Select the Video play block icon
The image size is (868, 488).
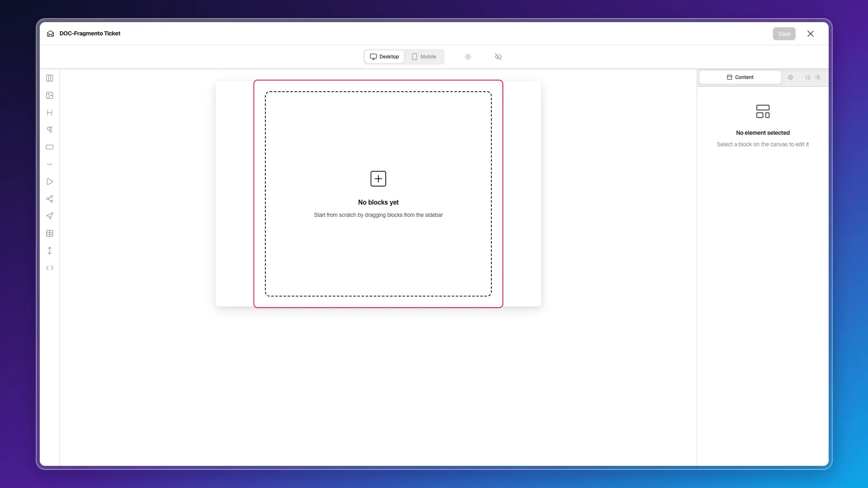50,182
